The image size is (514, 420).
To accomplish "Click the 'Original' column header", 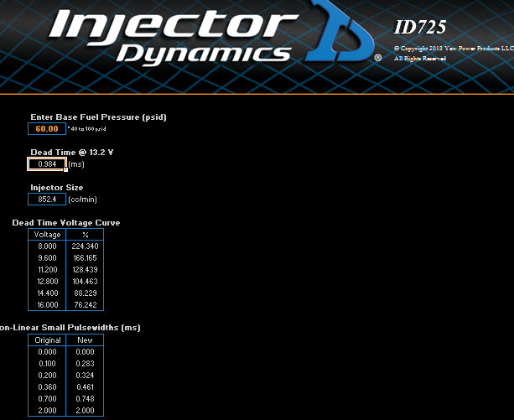I will click(x=47, y=340).
